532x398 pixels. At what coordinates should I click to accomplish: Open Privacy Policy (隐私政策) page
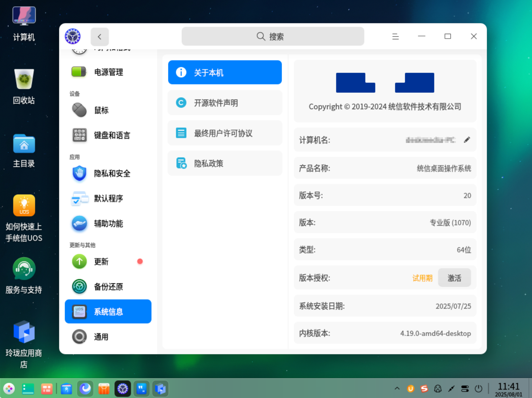[225, 163]
